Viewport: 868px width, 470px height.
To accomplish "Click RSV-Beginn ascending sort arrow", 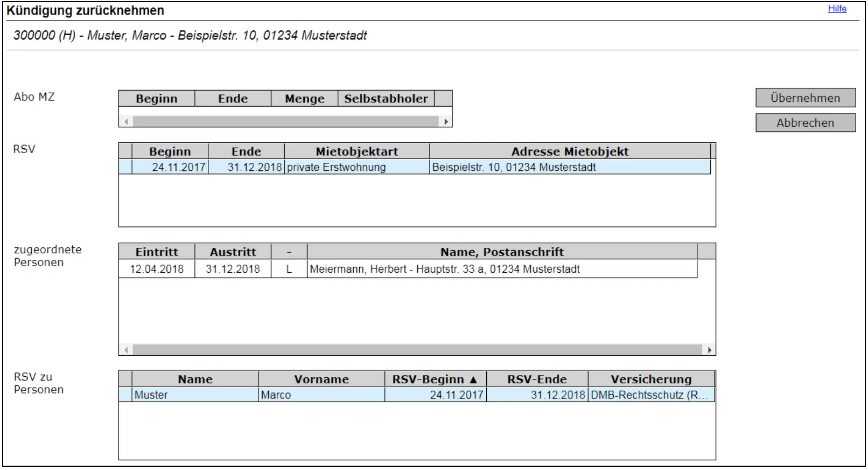I will 473,379.
